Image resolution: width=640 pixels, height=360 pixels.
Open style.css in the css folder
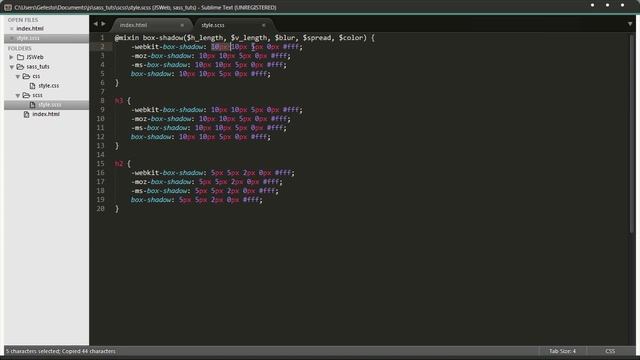click(x=49, y=86)
